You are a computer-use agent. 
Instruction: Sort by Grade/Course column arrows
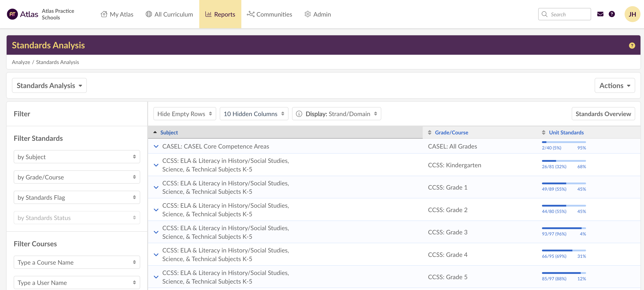pos(430,132)
